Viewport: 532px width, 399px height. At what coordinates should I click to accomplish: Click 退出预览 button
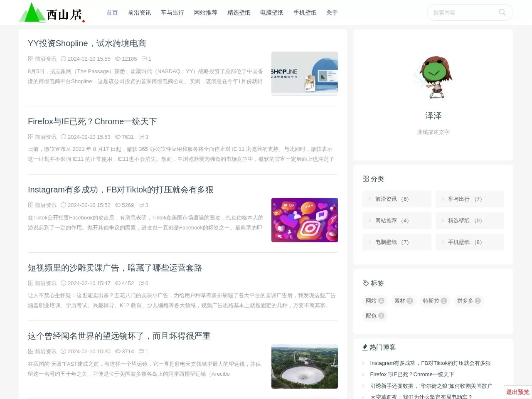point(517,392)
